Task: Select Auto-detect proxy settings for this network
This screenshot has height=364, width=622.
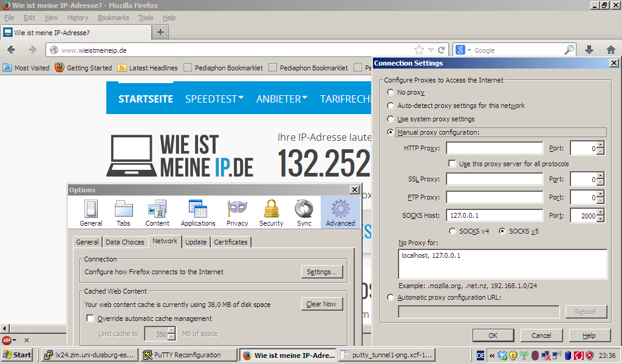Action: pyautogui.click(x=391, y=106)
